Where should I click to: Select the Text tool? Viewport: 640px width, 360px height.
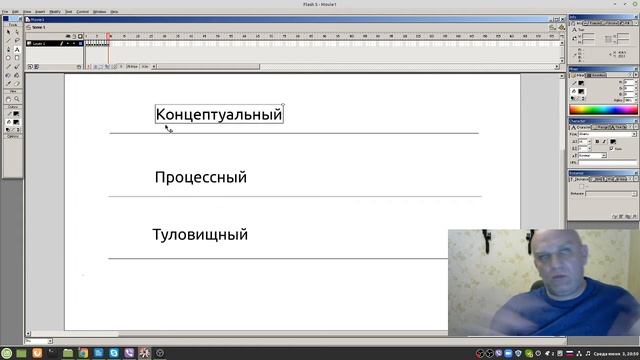tap(17, 49)
